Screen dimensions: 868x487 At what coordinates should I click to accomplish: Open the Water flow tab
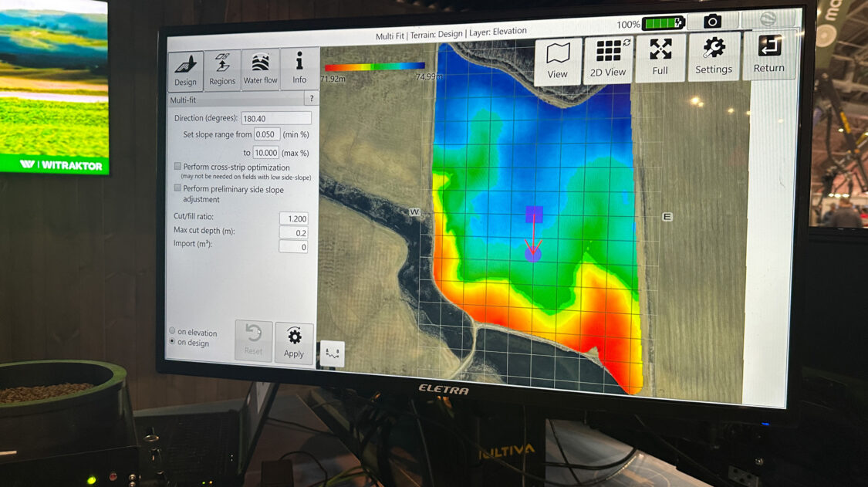point(261,70)
